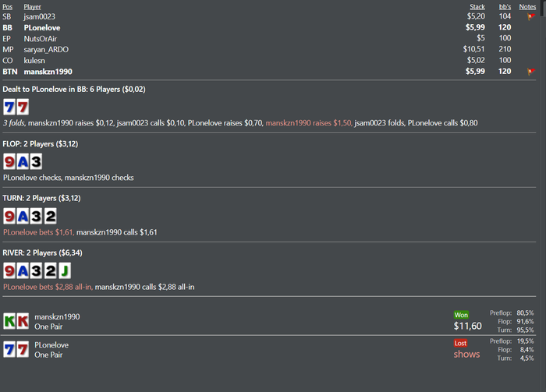Click the green K card of manskzn1990
Viewport: 546px width, 392px height.
coord(9,321)
